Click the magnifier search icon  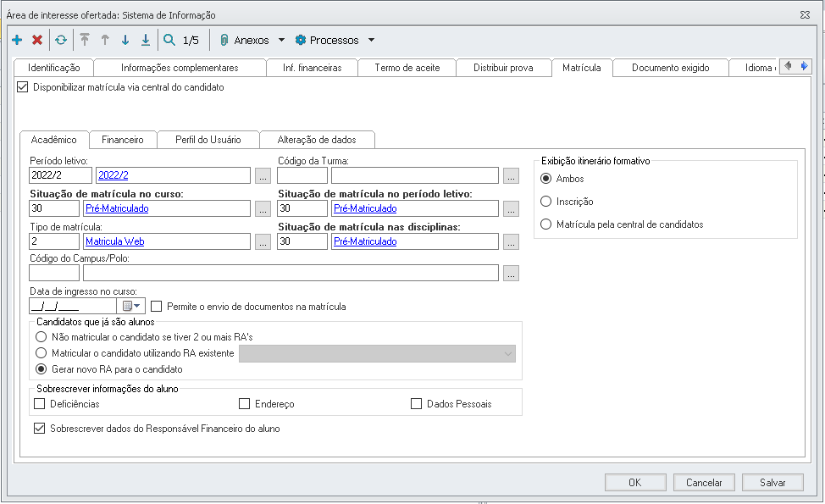point(169,40)
